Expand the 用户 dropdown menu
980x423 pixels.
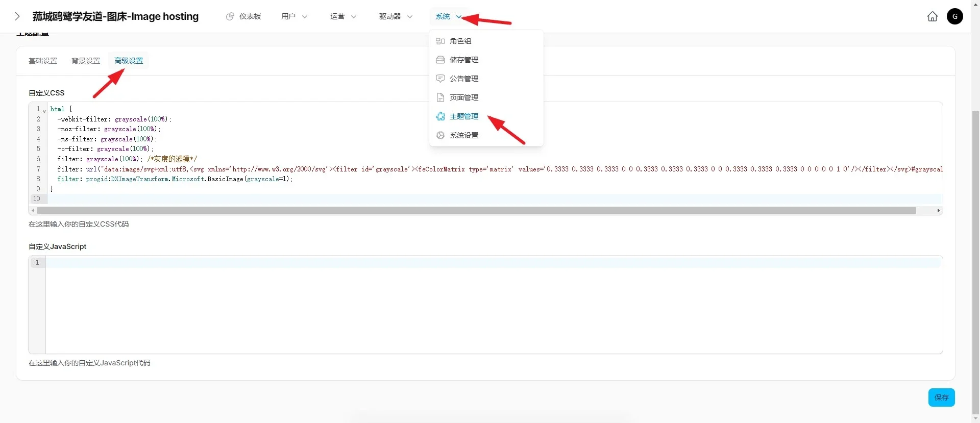pos(294,16)
